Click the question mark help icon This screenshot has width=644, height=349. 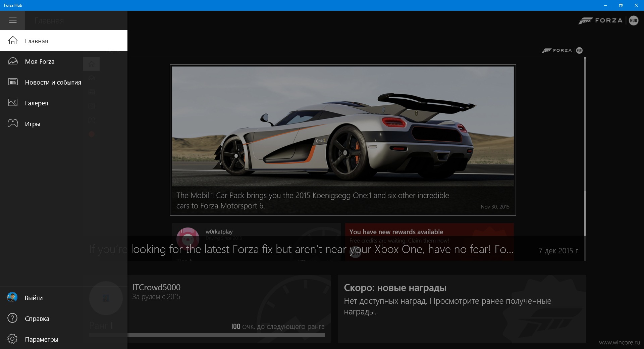(12, 318)
